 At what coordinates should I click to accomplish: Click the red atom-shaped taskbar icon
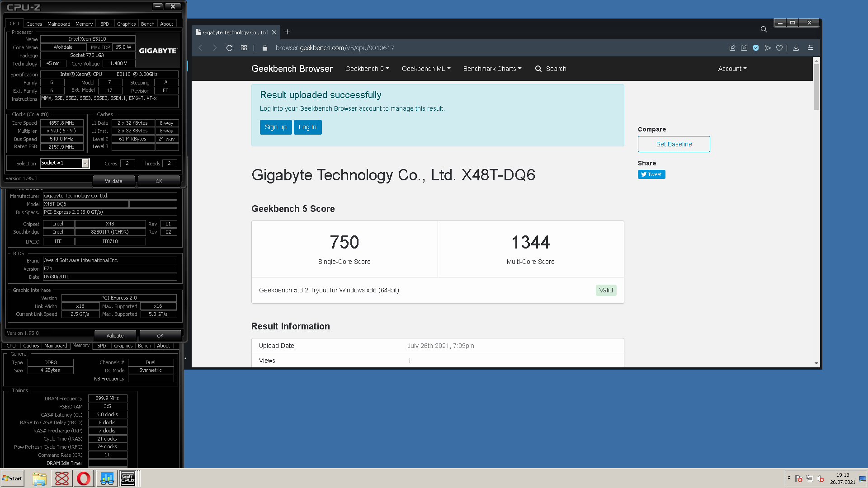click(x=61, y=479)
